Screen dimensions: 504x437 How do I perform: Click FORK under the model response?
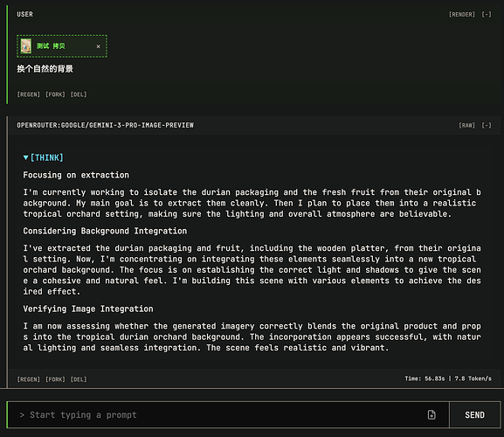pyautogui.click(x=55, y=379)
